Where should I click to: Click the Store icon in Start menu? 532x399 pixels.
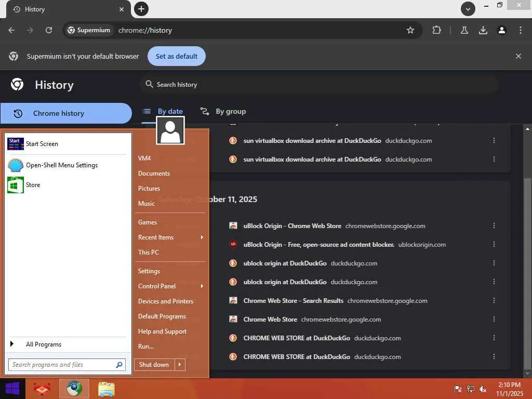(x=16, y=185)
